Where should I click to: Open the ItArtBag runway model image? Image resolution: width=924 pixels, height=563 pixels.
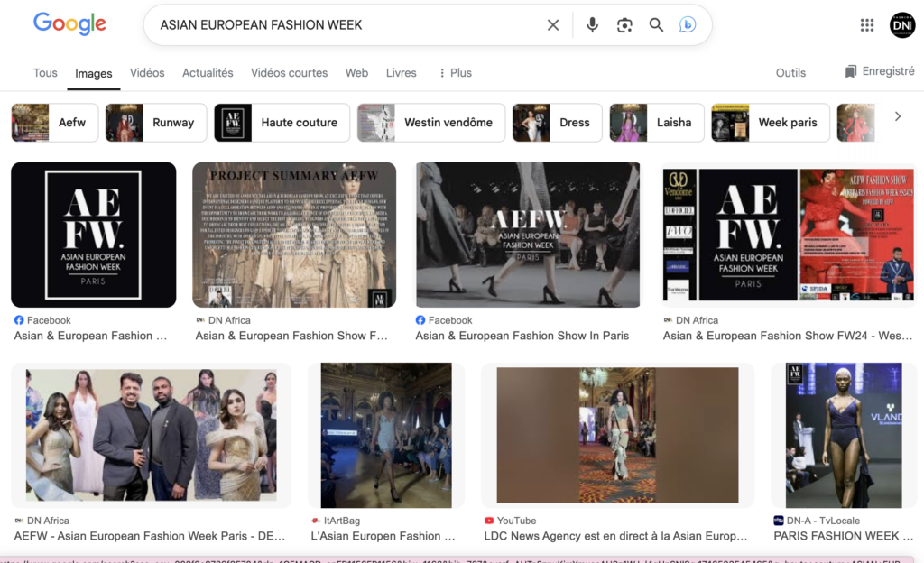coord(386,435)
